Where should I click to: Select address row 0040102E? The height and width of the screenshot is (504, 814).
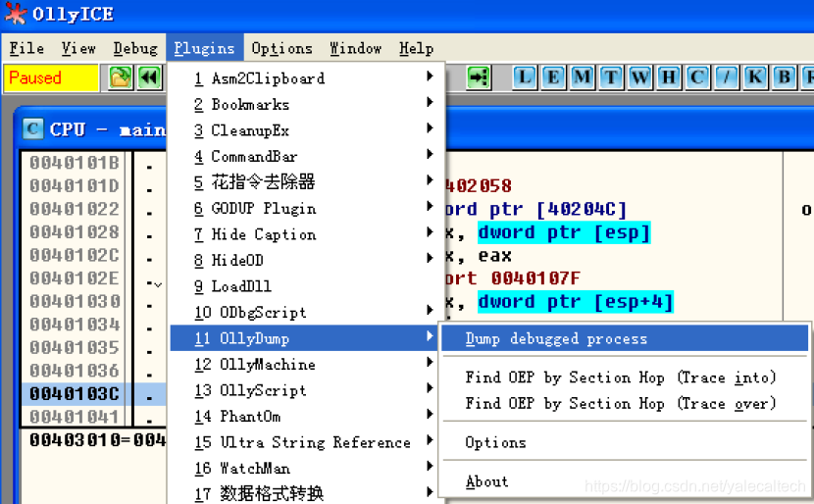point(75,278)
